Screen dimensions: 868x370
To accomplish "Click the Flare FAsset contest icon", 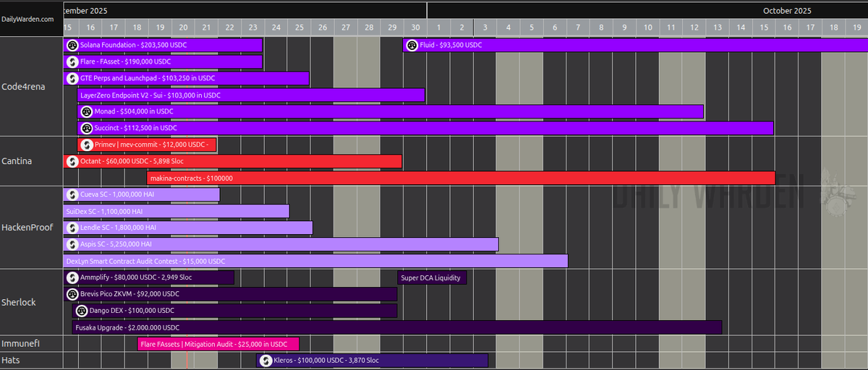I will (x=72, y=61).
